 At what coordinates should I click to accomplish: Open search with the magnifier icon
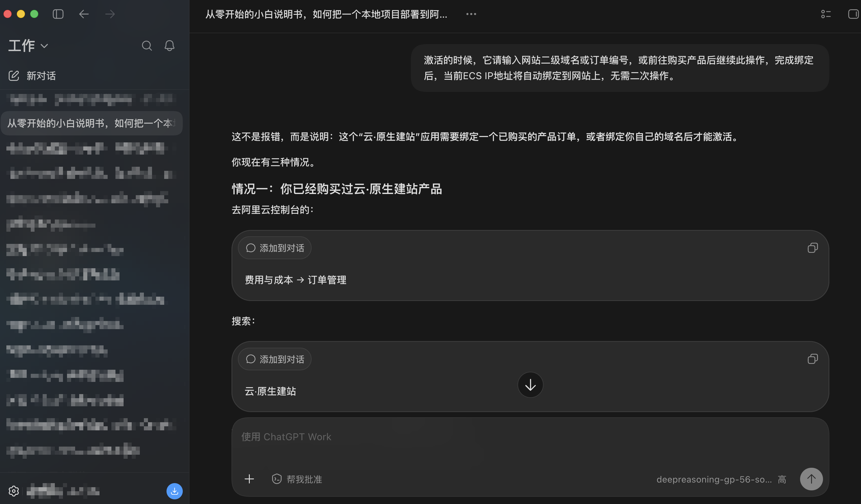click(147, 46)
